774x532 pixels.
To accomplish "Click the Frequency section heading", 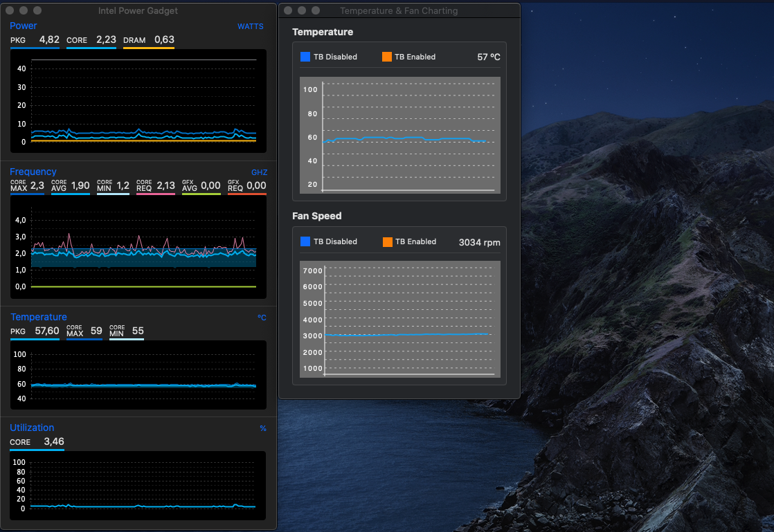I will (33, 172).
